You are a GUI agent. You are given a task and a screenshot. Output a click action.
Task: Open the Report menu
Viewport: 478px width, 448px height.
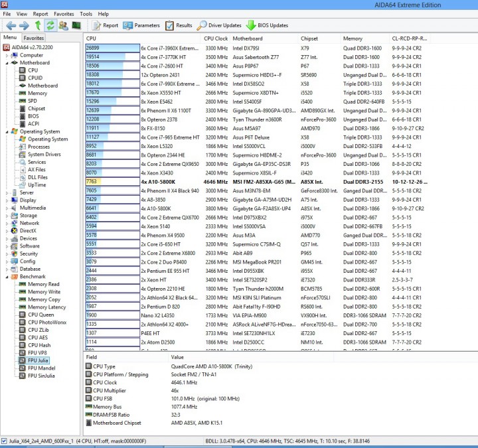coord(40,14)
